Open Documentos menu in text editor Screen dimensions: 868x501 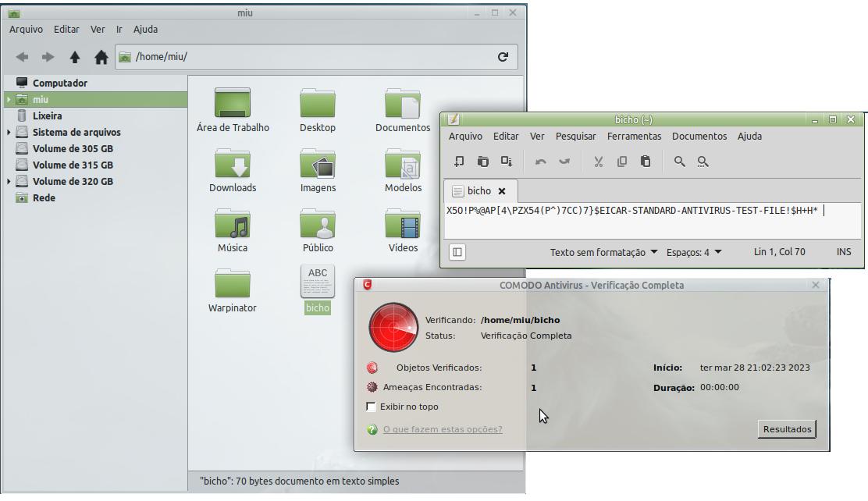(699, 137)
